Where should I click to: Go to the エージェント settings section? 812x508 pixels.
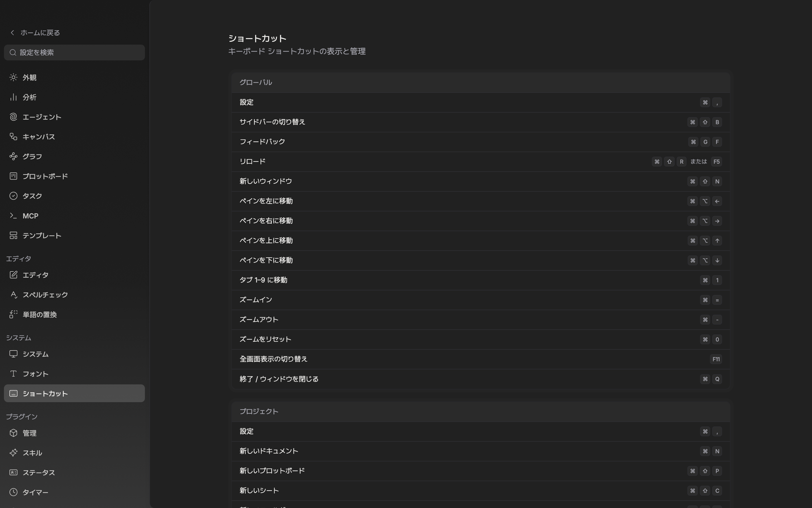(74, 117)
